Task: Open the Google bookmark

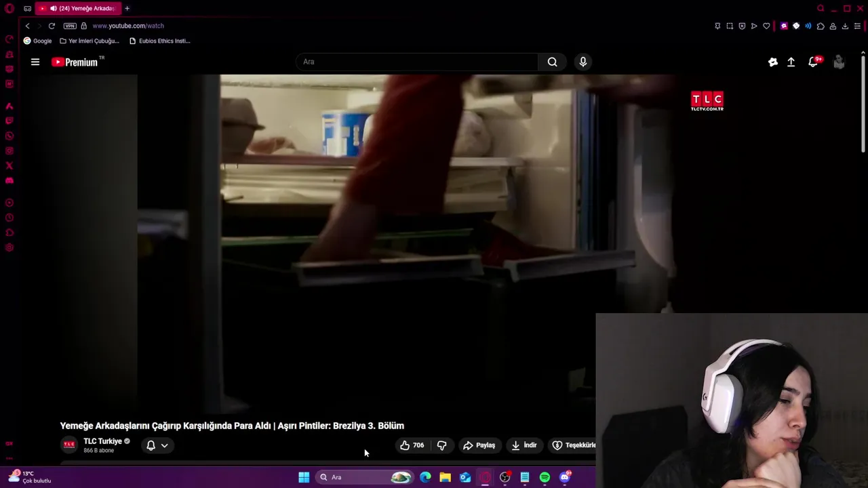Action: point(37,41)
